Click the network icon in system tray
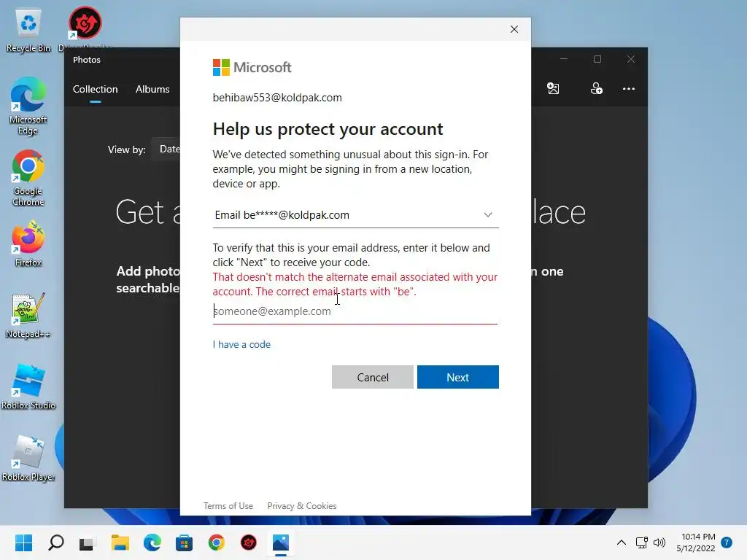 click(642, 542)
